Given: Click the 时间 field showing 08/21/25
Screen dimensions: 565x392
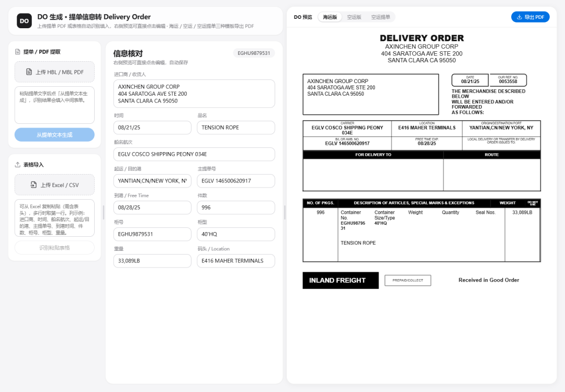Looking at the screenshot, I should tap(152, 128).
